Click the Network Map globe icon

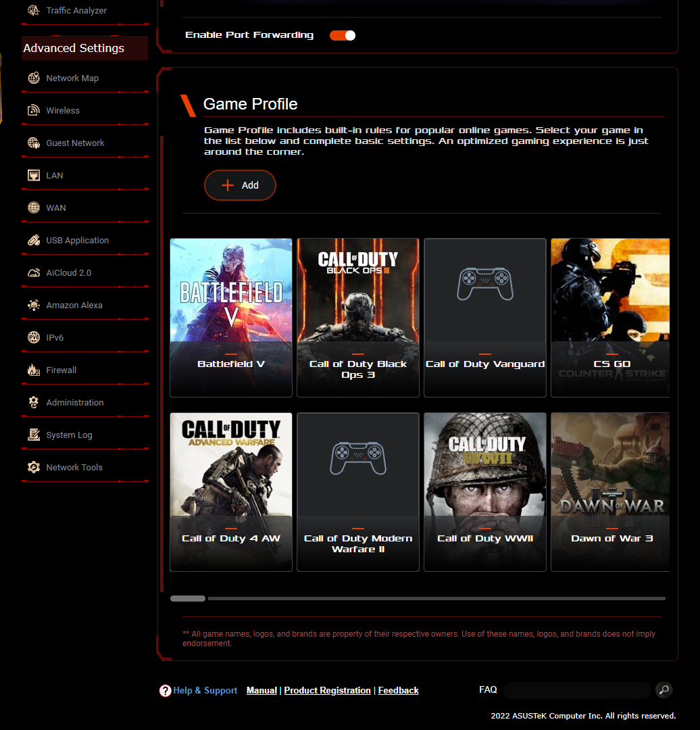[x=34, y=78]
